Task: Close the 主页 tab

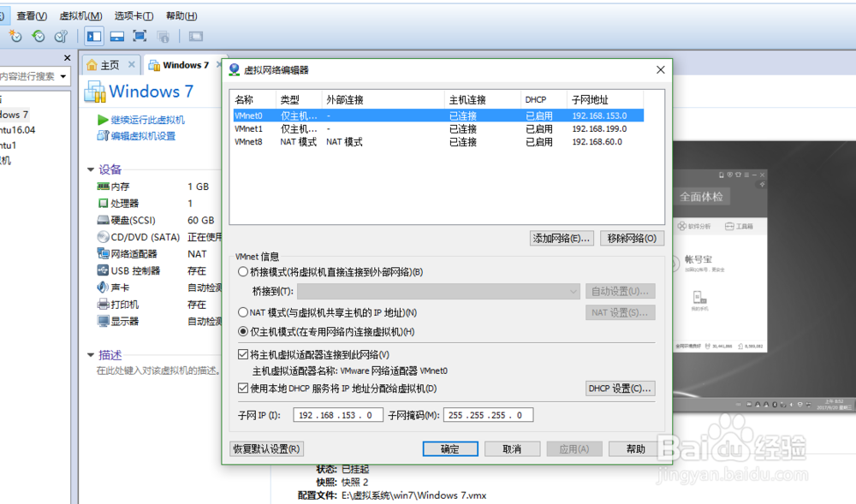Action: pos(132,65)
